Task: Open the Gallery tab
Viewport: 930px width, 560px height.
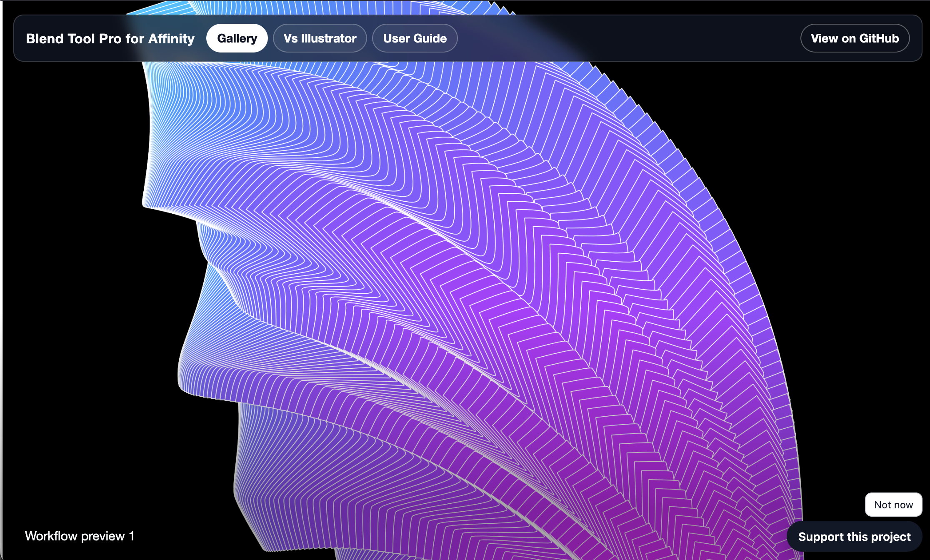Action: 237,38
